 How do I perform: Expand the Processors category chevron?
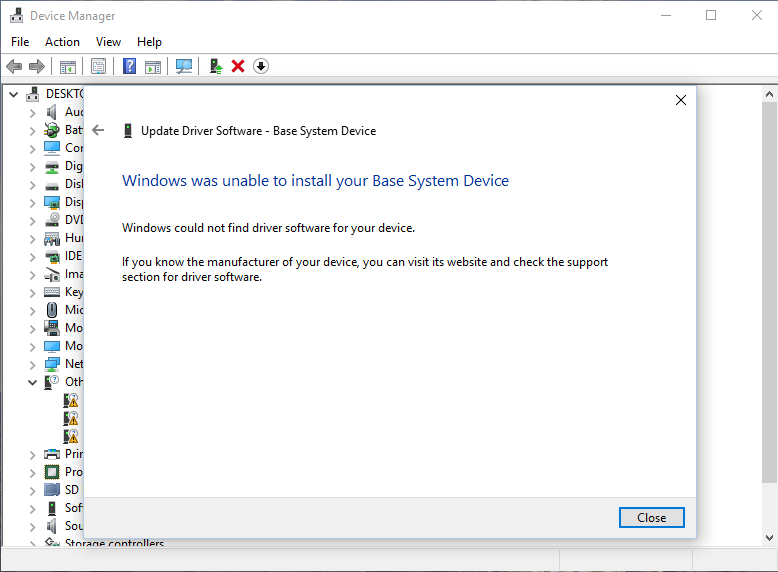coord(33,473)
